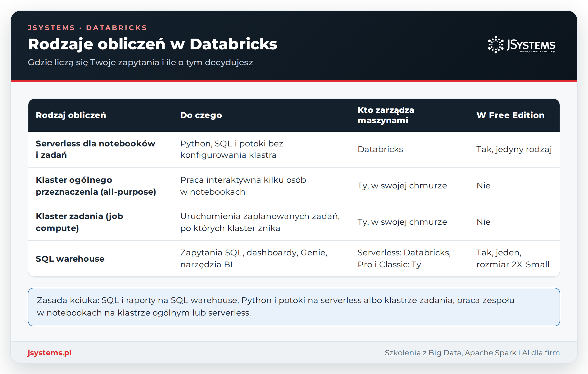Click the 'Databricks' cell in the serverless row

pyautogui.click(x=380, y=149)
